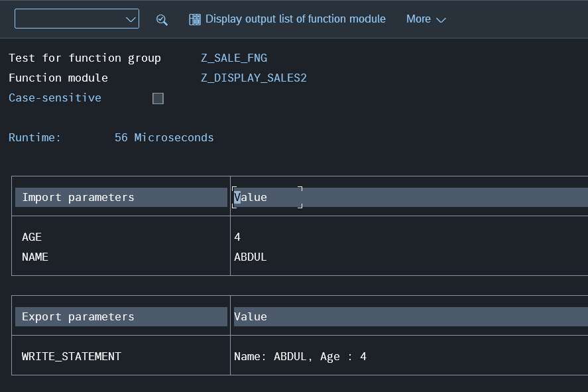Toggle the Case-sensitive checkbox
Screen dimensions: 588x392
[158, 98]
